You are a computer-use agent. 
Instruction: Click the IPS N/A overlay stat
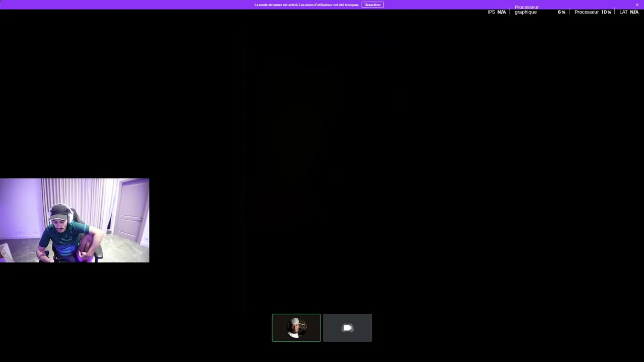click(497, 12)
